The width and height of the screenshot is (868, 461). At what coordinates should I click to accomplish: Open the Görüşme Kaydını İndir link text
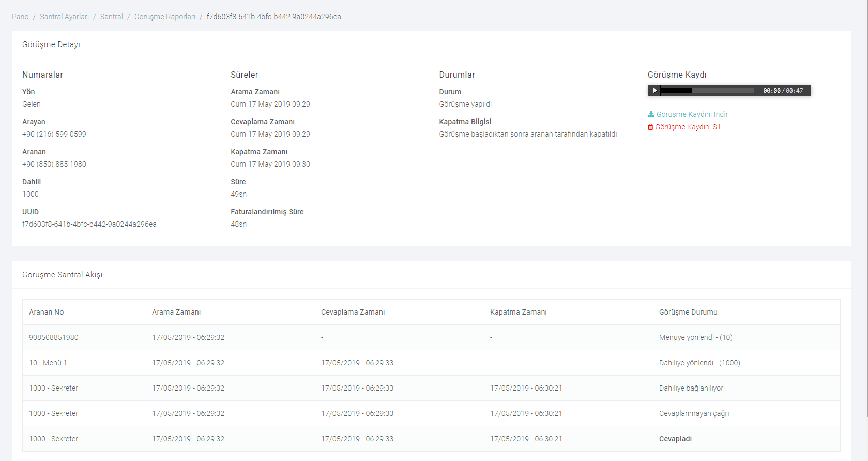point(692,114)
